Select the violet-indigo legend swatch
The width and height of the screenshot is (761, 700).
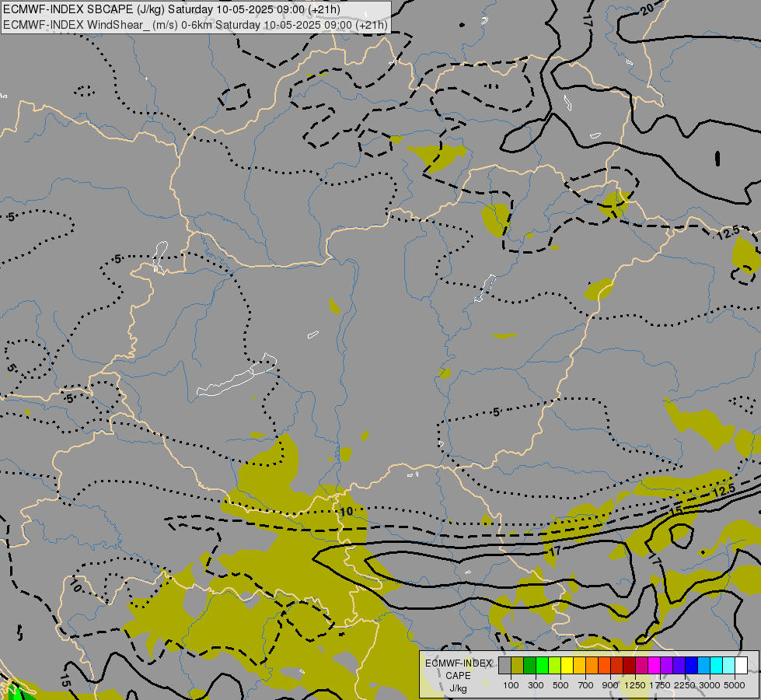(679, 665)
